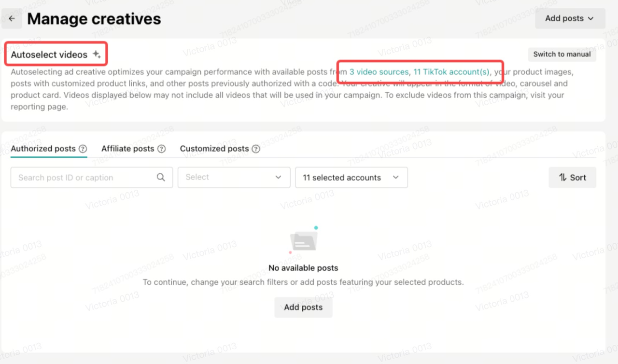Image resolution: width=618 pixels, height=364 pixels.
Task: Click the Autoselect videos heading
Action: pos(49,55)
